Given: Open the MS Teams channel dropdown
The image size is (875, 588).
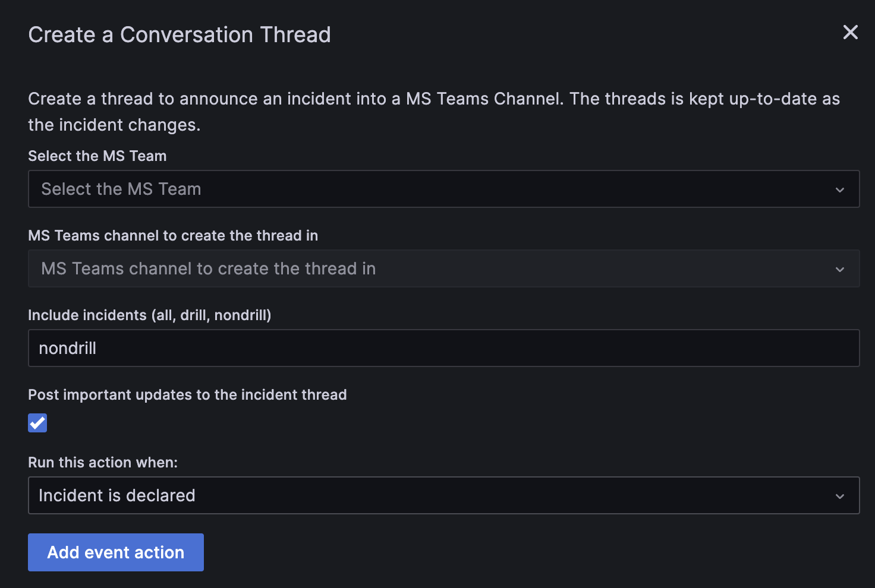Looking at the screenshot, I should click(x=443, y=268).
